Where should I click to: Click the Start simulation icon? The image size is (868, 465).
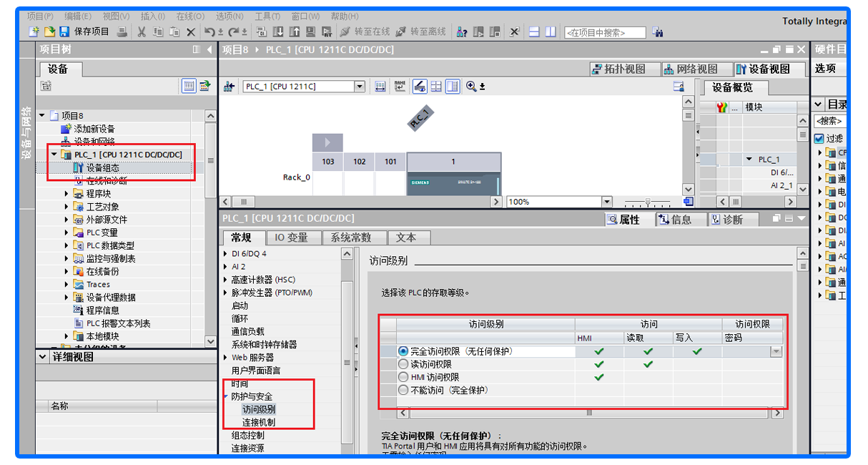(x=310, y=31)
